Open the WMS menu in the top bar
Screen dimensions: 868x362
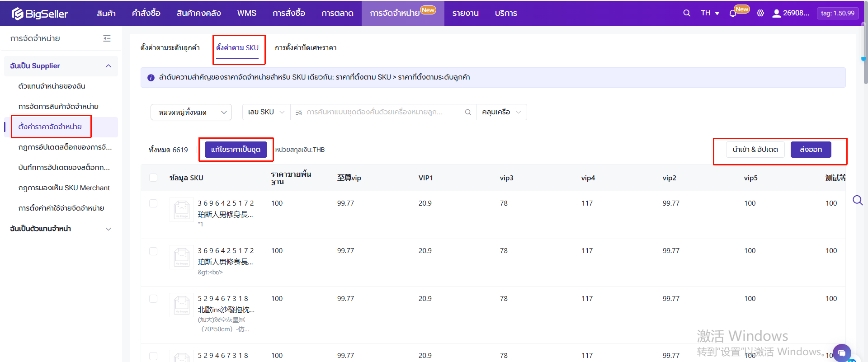pyautogui.click(x=246, y=13)
